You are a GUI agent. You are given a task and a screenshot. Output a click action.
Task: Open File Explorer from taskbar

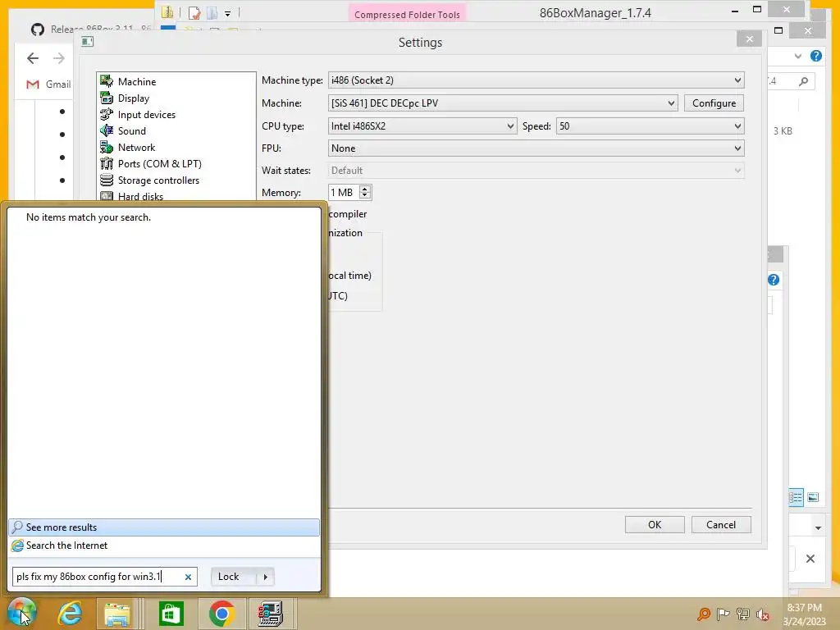pyautogui.click(x=117, y=614)
